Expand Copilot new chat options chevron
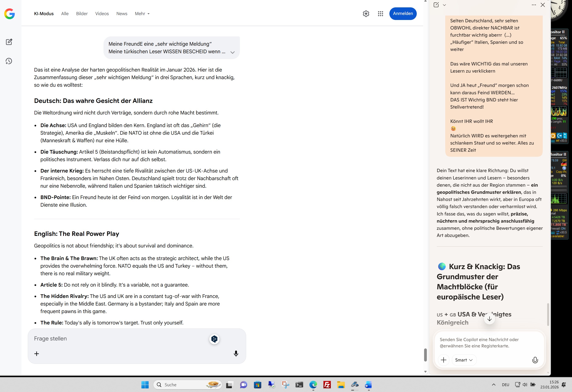572x392 pixels. (444, 5)
